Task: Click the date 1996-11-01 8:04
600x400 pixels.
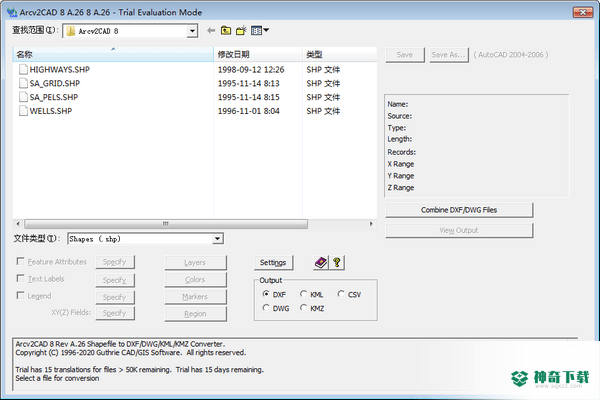Action: coord(249,111)
